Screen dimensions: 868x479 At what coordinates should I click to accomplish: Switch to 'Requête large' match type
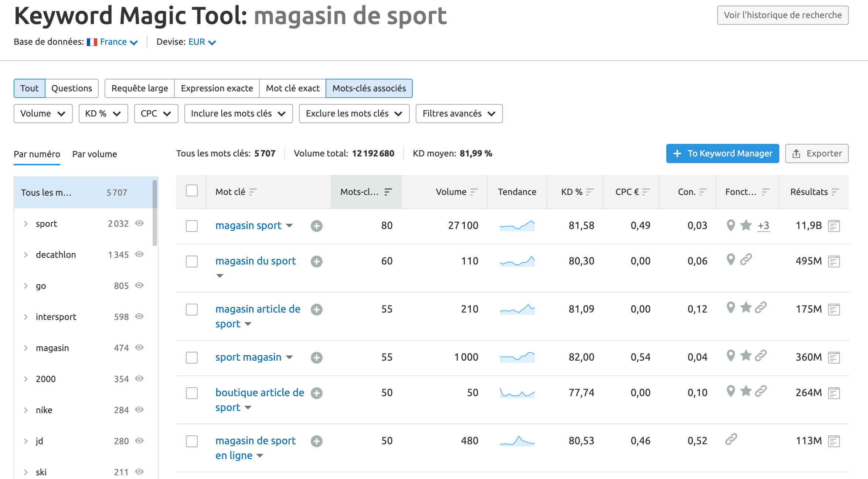[140, 88]
